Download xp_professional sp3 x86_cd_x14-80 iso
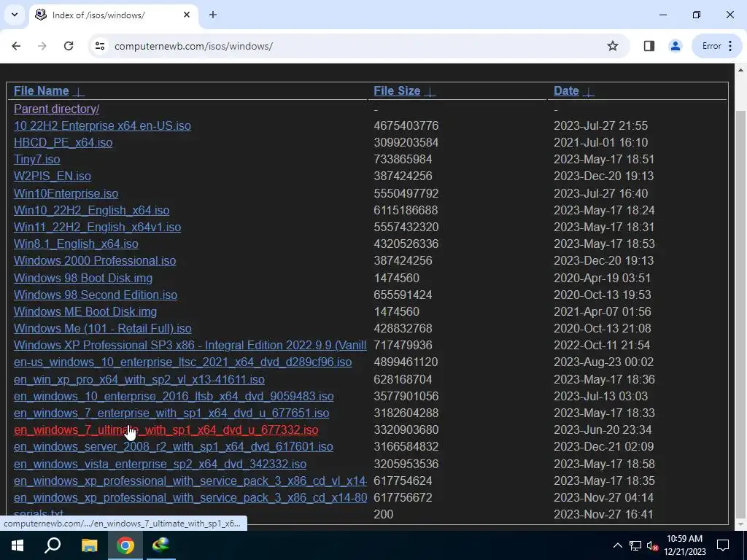This screenshot has height=560, width=747. pos(190,497)
